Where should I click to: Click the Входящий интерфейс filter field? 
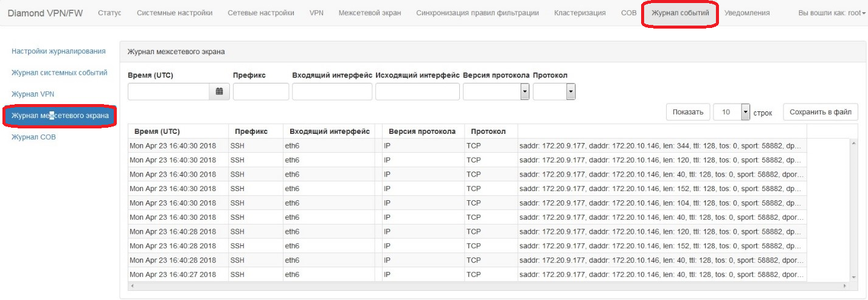pyautogui.click(x=332, y=92)
